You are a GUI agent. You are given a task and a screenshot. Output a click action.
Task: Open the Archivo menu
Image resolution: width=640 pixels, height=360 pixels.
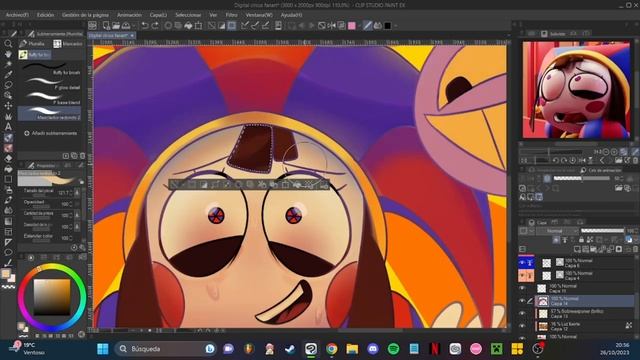17,15
